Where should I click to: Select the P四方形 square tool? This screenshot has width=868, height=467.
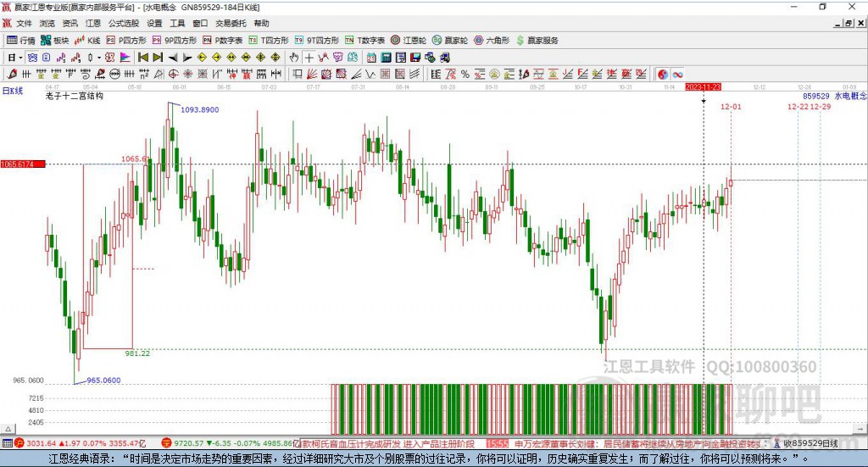click(x=127, y=40)
